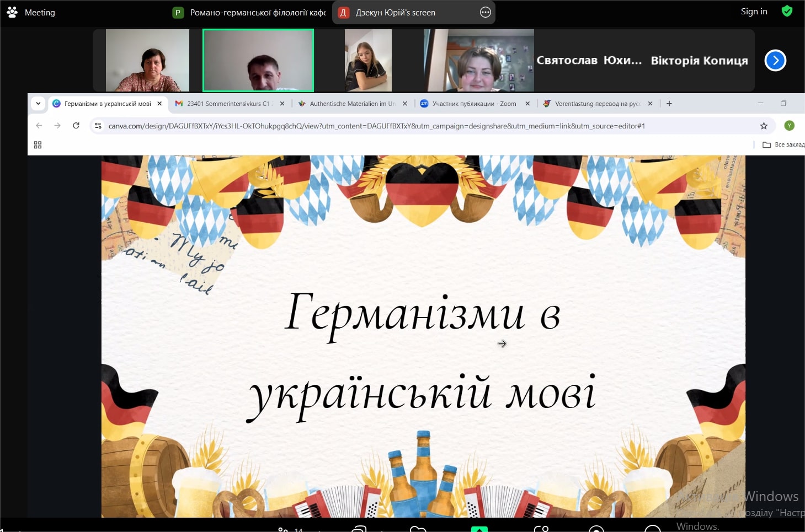The height and width of the screenshot is (532, 805).
Task: Click the Gmail icon on Sommerintensivkurs tab
Action: click(x=179, y=104)
